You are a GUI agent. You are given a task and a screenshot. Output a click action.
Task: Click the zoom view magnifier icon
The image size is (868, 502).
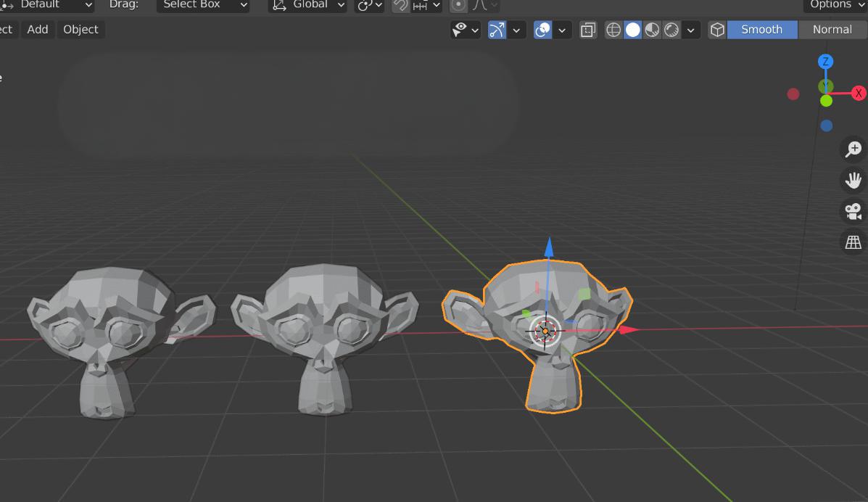[x=853, y=149]
